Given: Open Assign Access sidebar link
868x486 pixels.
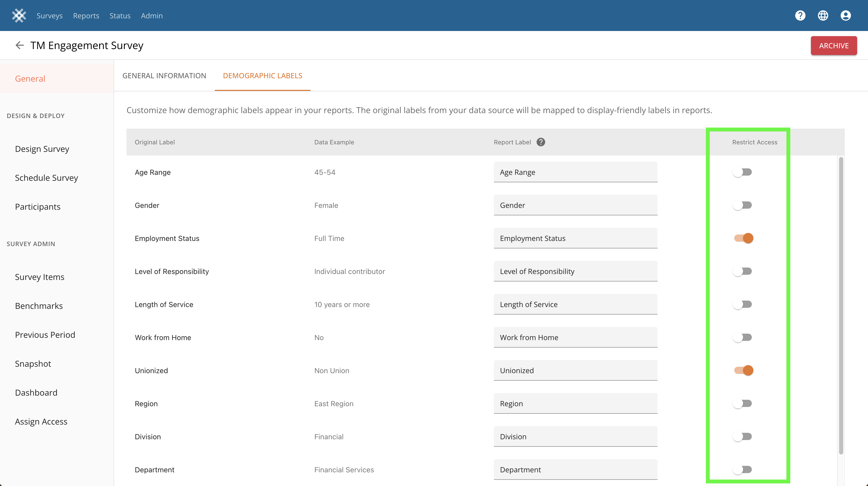Looking at the screenshot, I should click(41, 421).
